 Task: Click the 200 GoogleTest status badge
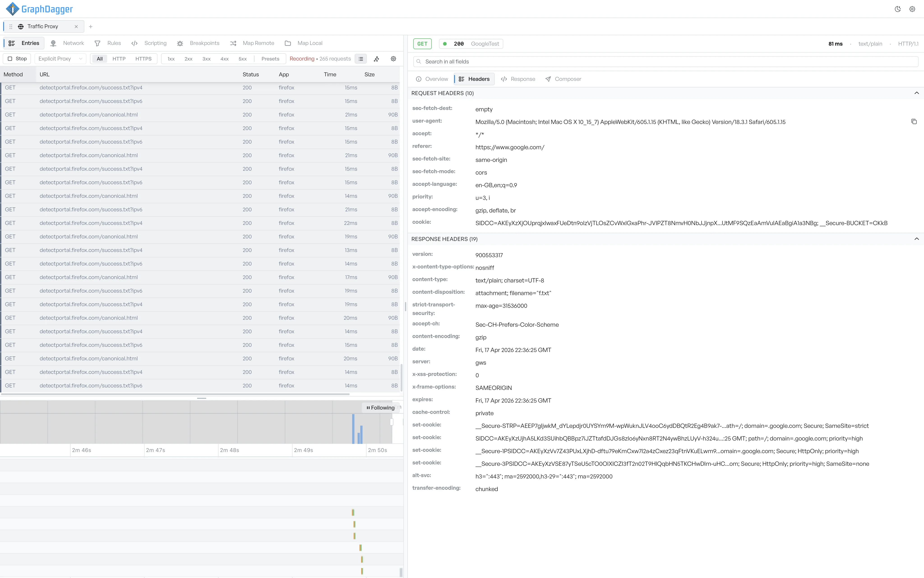pyautogui.click(x=471, y=44)
